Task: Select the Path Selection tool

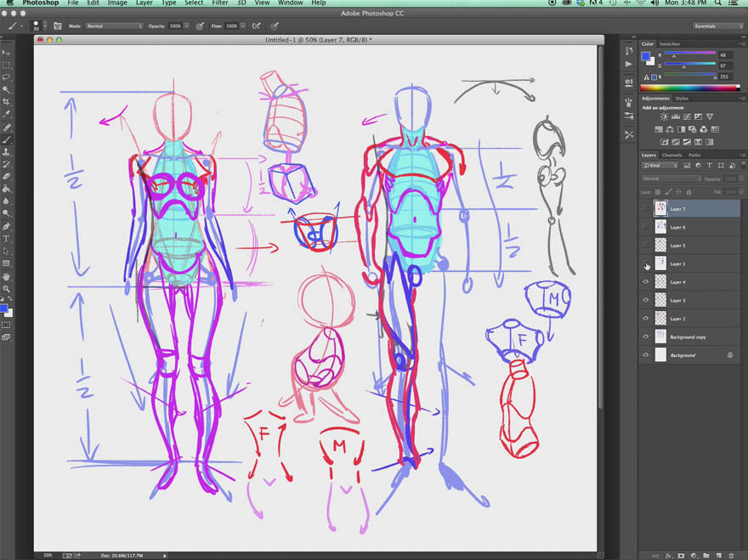Action: pos(6,252)
